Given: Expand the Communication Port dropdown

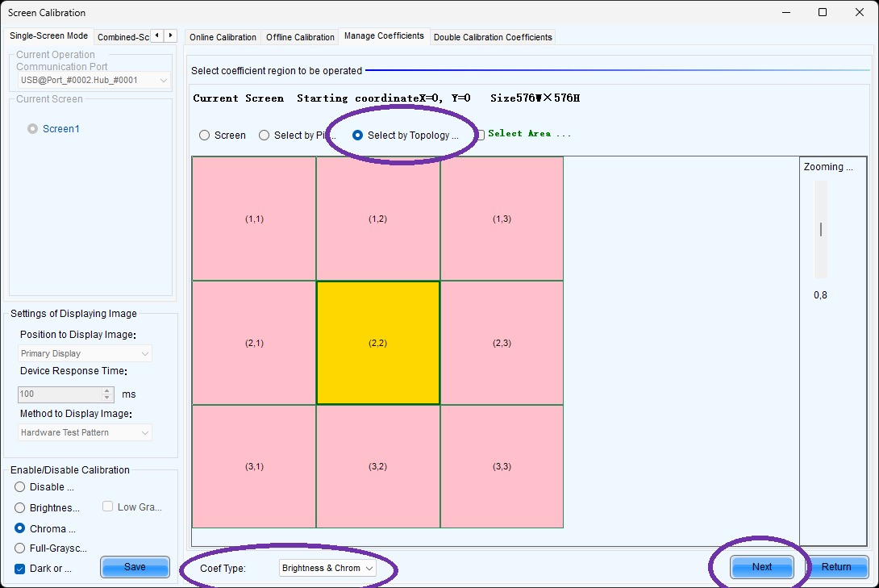Looking at the screenshot, I should pyautogui.click(x=93, y=80).
